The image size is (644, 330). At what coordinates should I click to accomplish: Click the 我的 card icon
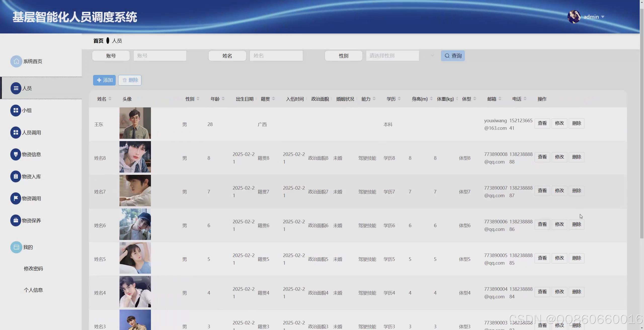(x=16, y=247)
